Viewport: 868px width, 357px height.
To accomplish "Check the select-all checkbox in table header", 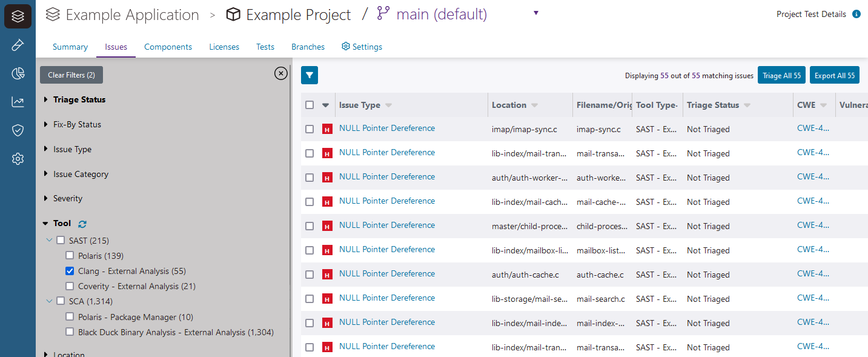I will coord(310,104).
